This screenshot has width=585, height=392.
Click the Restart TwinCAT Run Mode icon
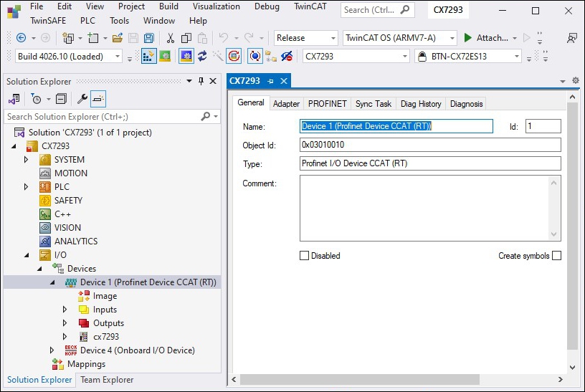coord(165,57)
